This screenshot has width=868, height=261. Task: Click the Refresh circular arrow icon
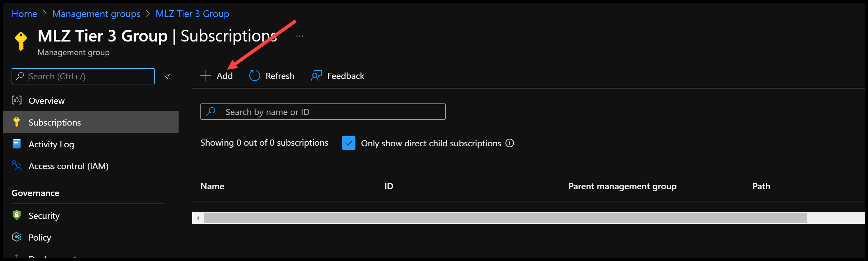(255, 76)
